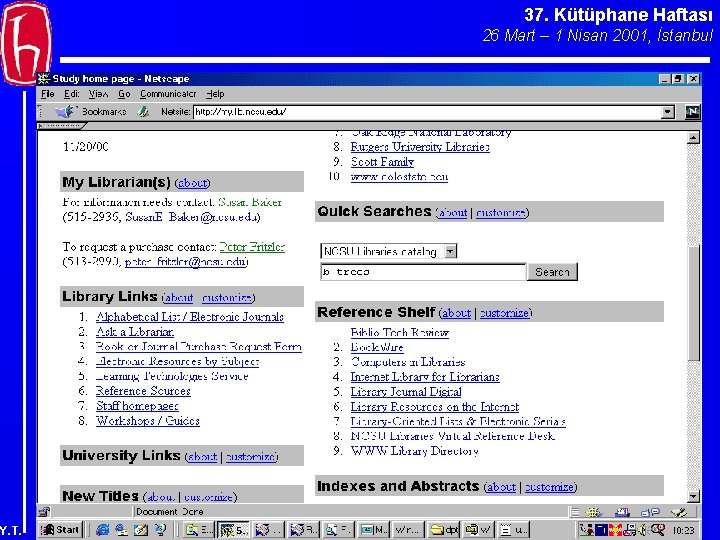The height and width of the screenshot is (540, 720).
Task: Open Book or Journal Purchase Request Form
Action: tap(198, 347)
